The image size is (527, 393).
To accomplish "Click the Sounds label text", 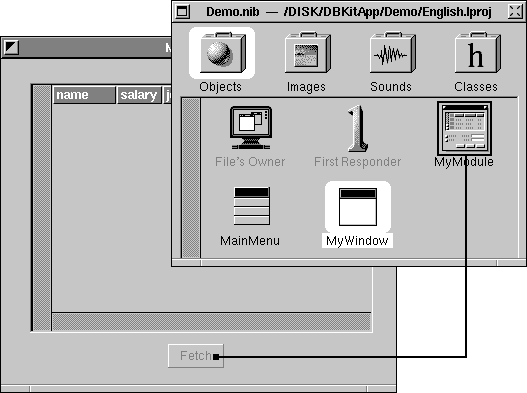I will [x=391, y=87].
